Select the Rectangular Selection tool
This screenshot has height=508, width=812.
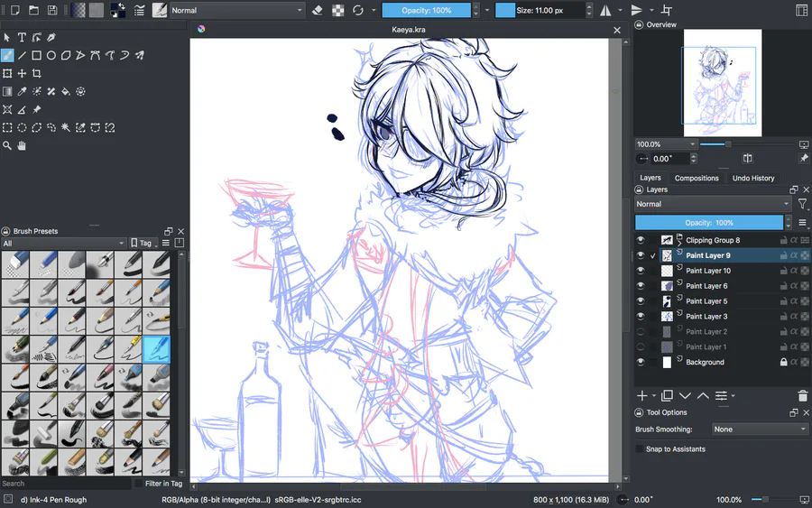tap(7, 127)
